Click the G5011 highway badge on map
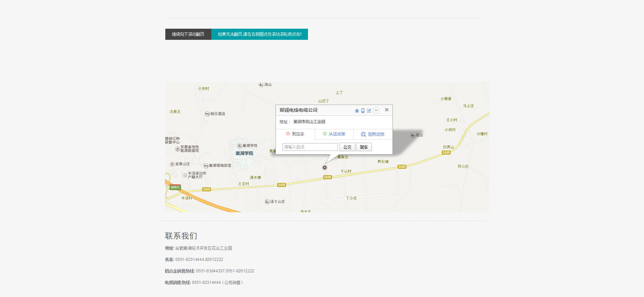Screen dimensions: 644x297 [x=175, y=187]
